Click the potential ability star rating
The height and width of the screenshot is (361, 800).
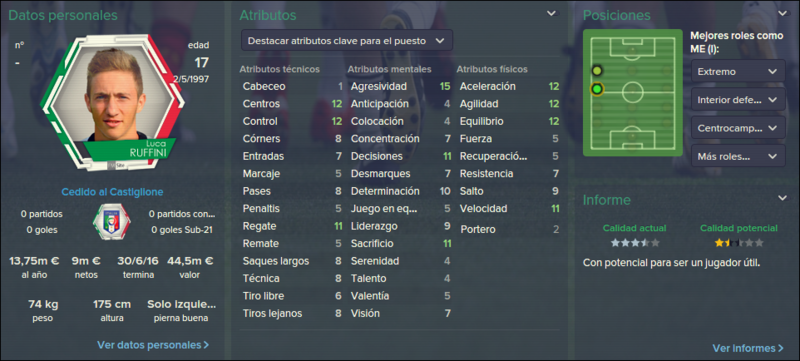click(739, 243)
